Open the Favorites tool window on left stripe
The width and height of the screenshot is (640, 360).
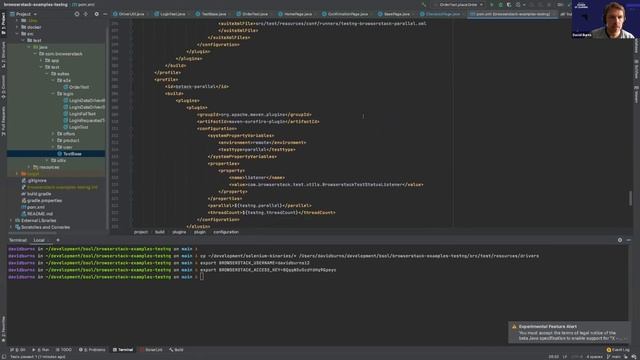3,329
